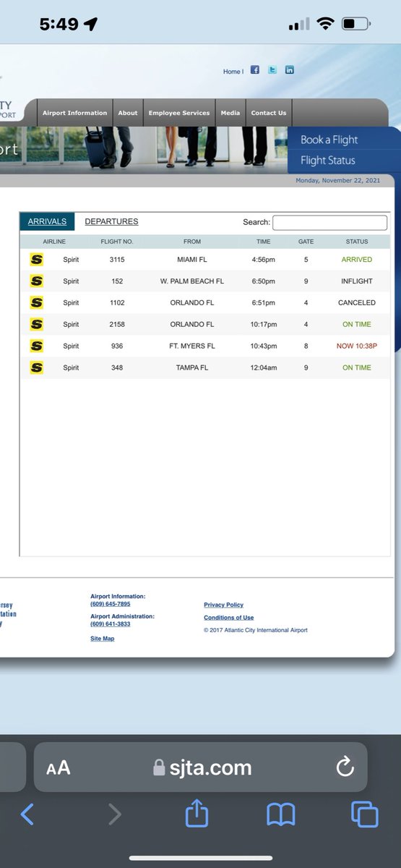The image size is (401, 868).
Task: Click the Flight Status button
Action: (328, 161)
